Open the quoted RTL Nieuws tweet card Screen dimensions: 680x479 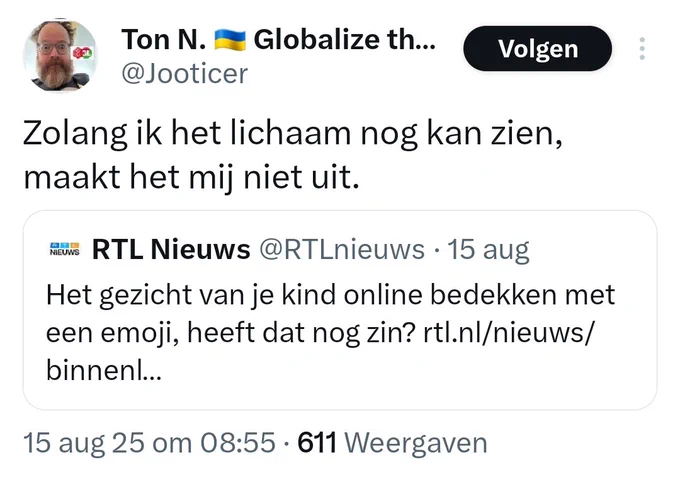pos(340,310)
